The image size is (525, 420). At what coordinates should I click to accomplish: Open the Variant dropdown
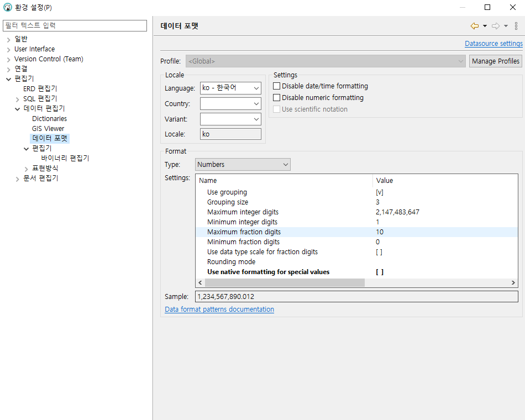point(230,119)
